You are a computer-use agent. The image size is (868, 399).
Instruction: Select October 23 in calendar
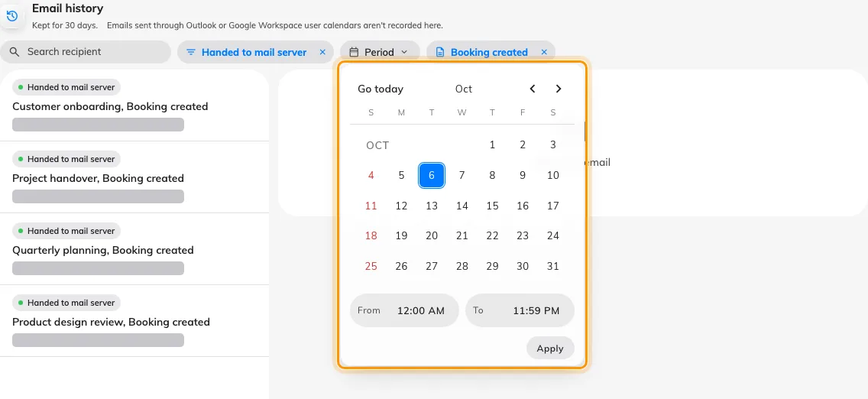[523, 235]
